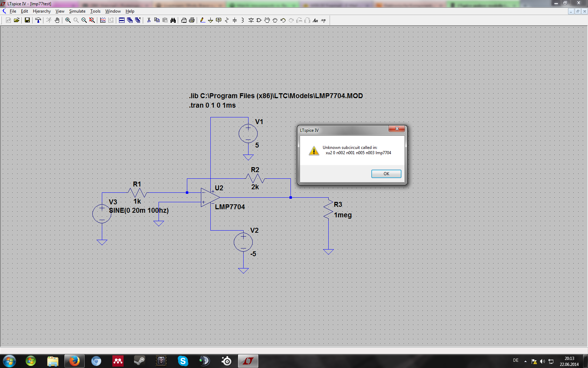
Task: Open the Hierarchy menu
Action: pos(42,11)
